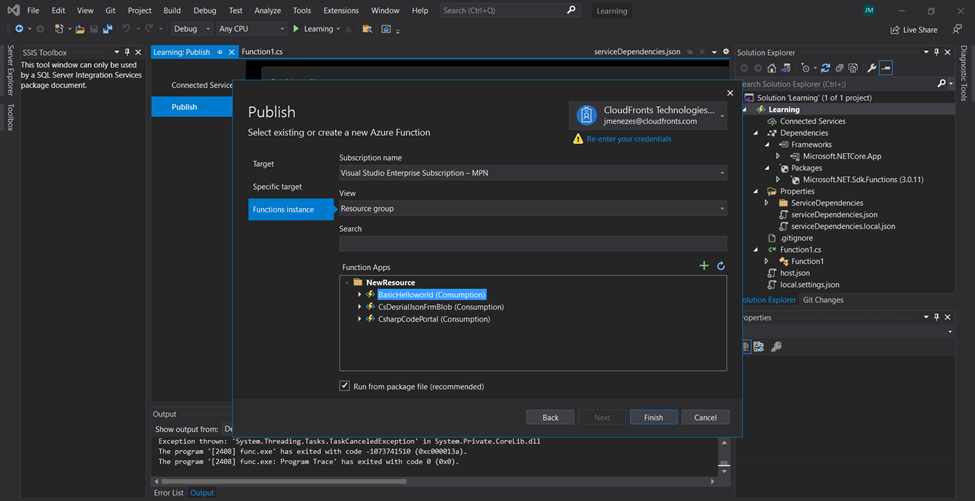Click Home icon in Solution Explorer toolbar

[772, 68]
